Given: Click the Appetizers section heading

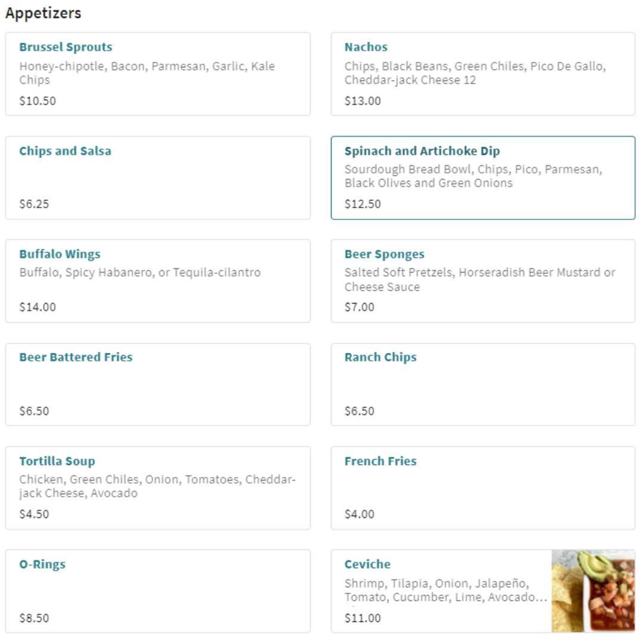Looking at the screenshot, I should click(x=44, y=13).
